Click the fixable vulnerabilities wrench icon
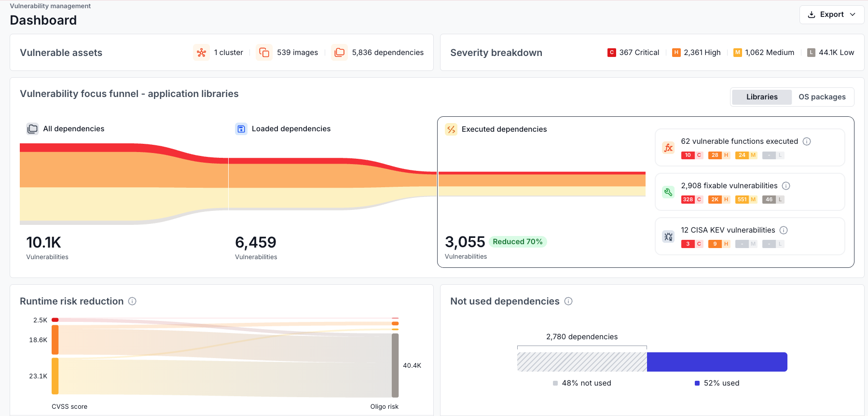Screen dimensions: 868x416 pyautogui.click(x=668, y=192)
